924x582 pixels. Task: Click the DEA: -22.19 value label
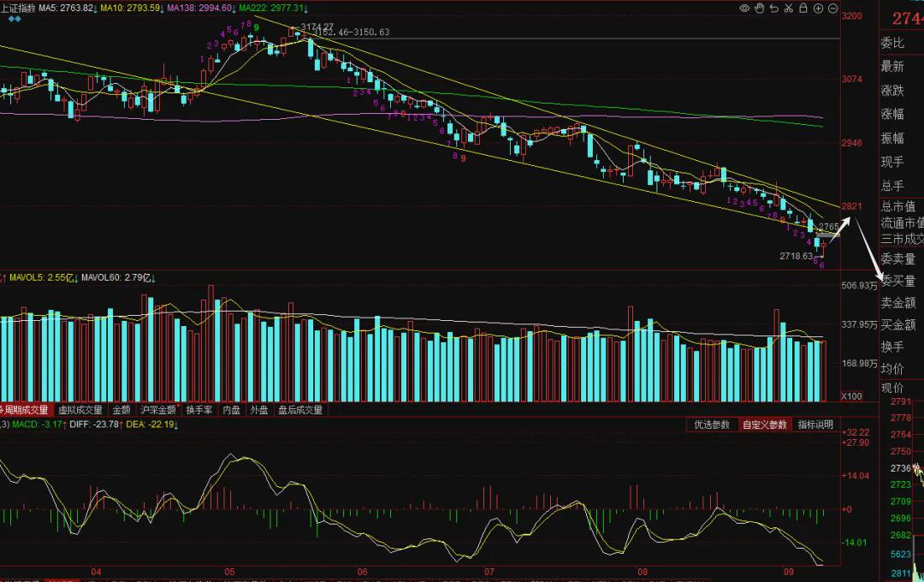click(151, 424)
